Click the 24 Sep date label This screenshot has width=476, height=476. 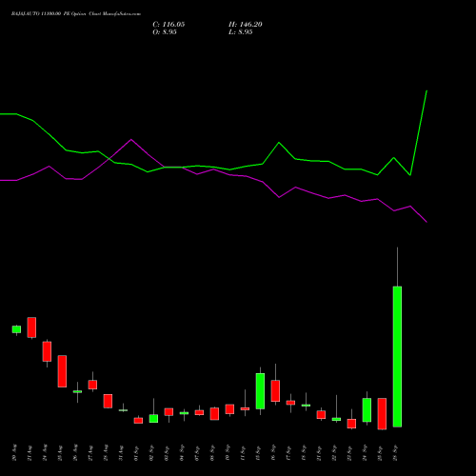(x=365, y=452)
